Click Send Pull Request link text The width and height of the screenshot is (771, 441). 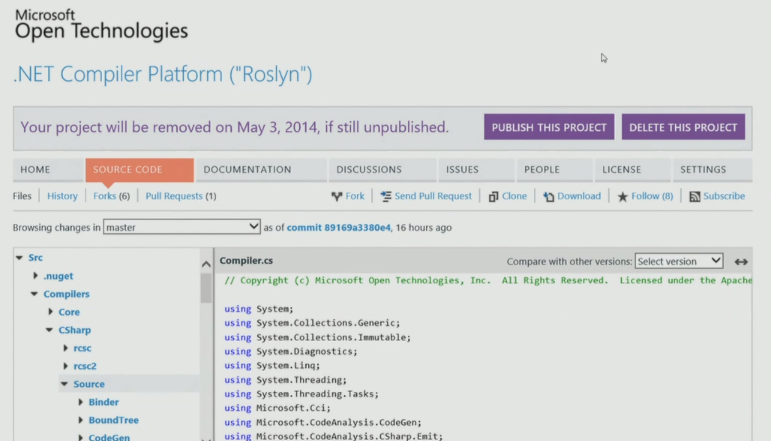click(x=433, y=196)
